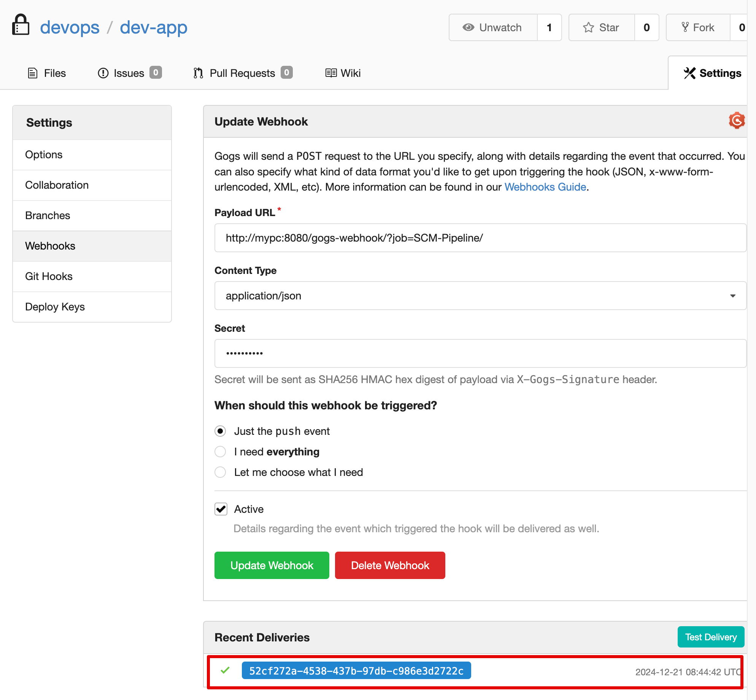Open the Content Type dropdown
Viewport: 756px width, 700px height.
tap(480, 296)
